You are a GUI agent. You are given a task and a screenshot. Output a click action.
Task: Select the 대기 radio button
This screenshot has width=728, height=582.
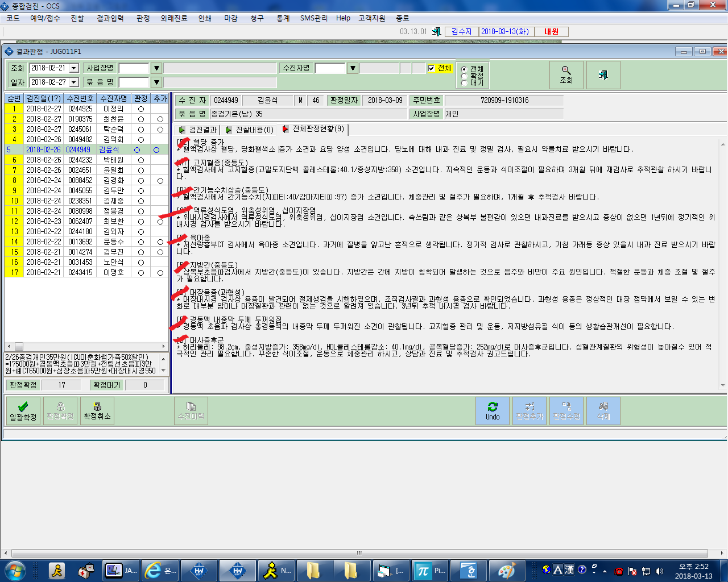pyautogui.click(x=464, y=83)
